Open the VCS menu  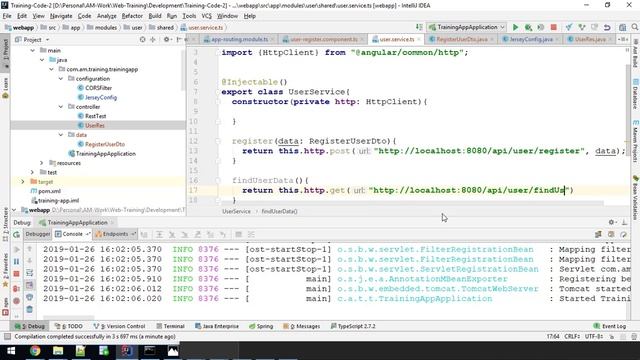tap(207, 16)
